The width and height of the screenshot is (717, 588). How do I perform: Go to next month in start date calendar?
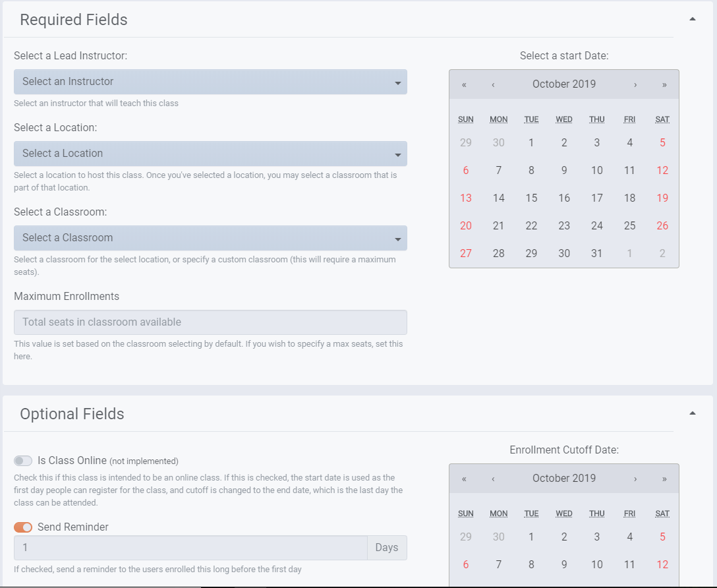tap(635, 84)
